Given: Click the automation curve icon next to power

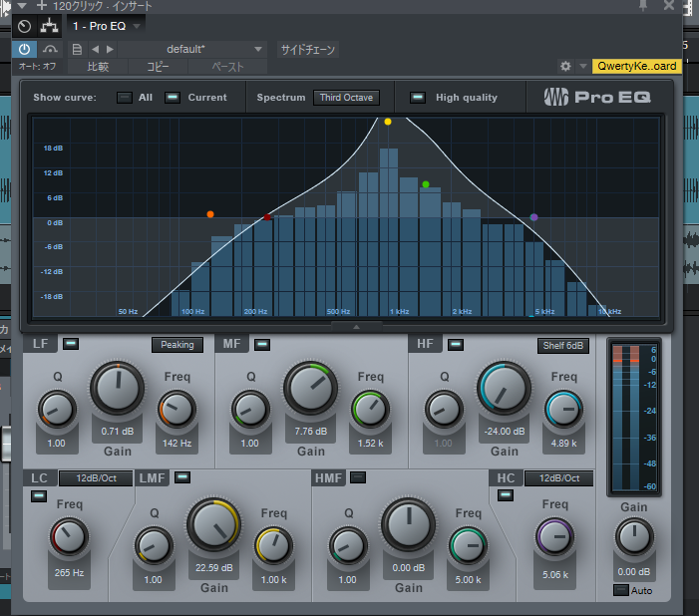Looking at the screenshot, I should tap(50, 49).
